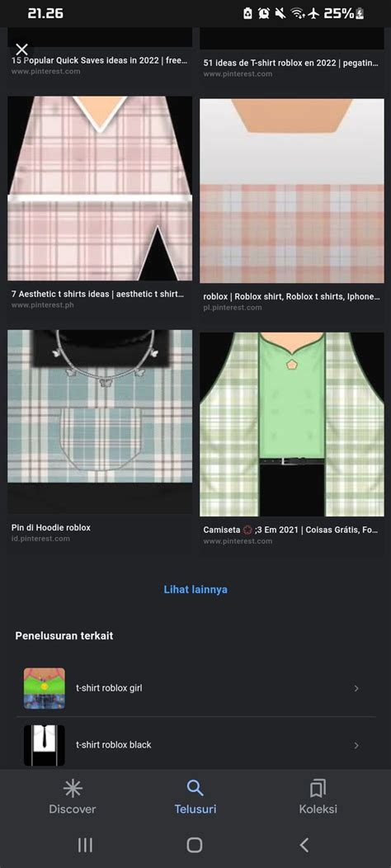Tap the t-shirt roblox girl thumbnail icon

tap(45, 688)
